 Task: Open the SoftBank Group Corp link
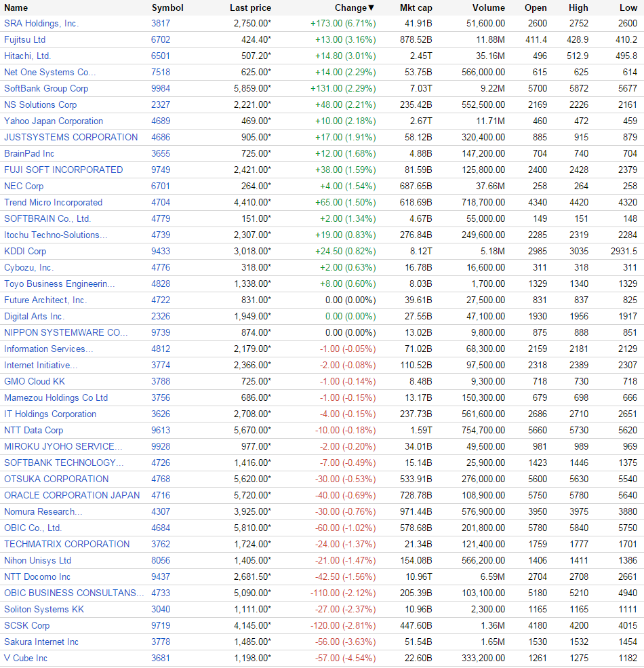click(46, 88)
